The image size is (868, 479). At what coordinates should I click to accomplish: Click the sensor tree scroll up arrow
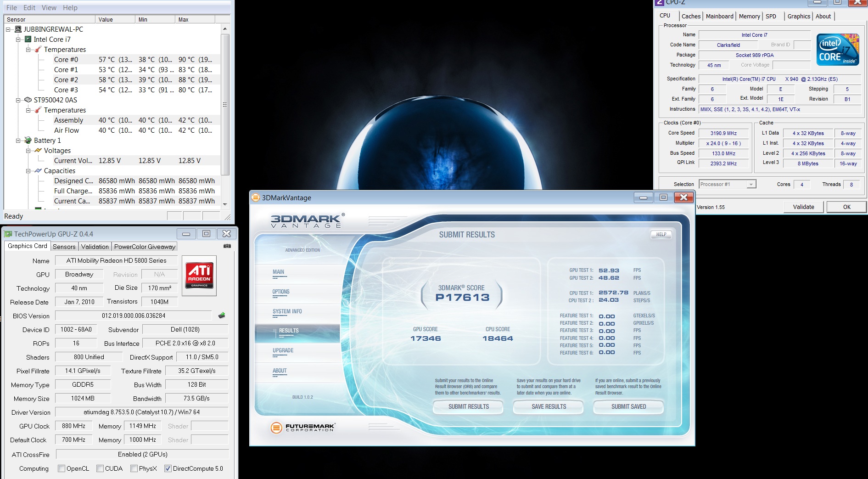point(225,28)
